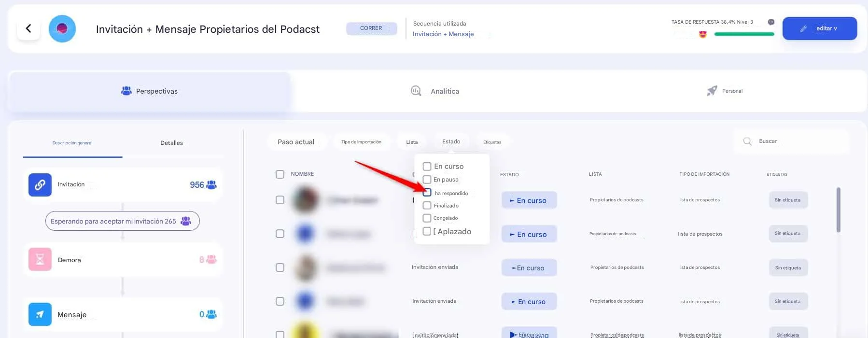
Task: Click TASA DE RESPUESTA 38,4% Nivel 3
Action: tap(712, 22)
